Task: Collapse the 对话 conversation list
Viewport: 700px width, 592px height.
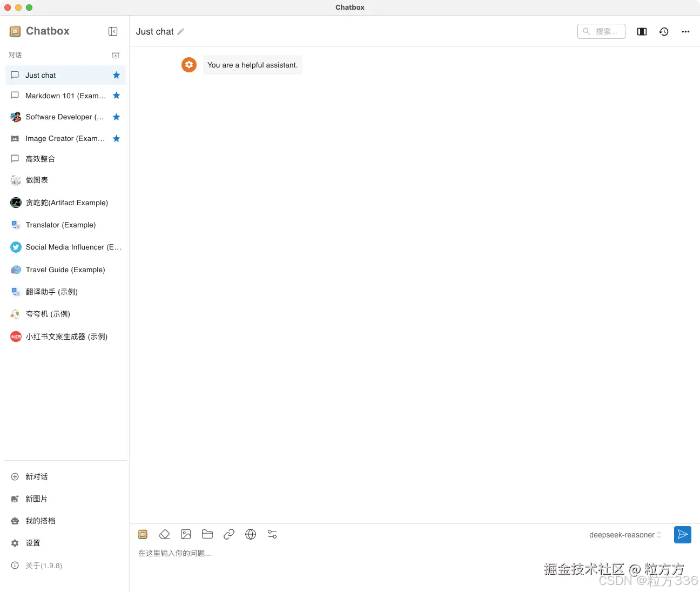Action: (x=116, y=55)
